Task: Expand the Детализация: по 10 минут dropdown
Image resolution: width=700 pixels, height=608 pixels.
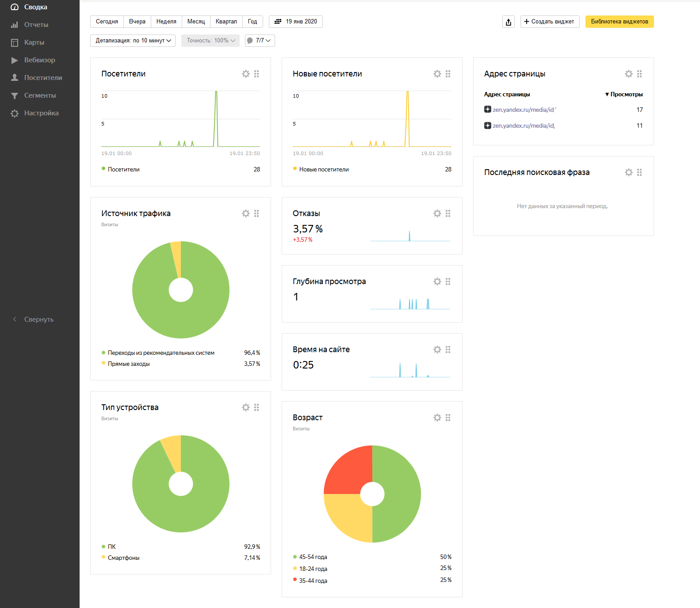Action: coord(133,41)
